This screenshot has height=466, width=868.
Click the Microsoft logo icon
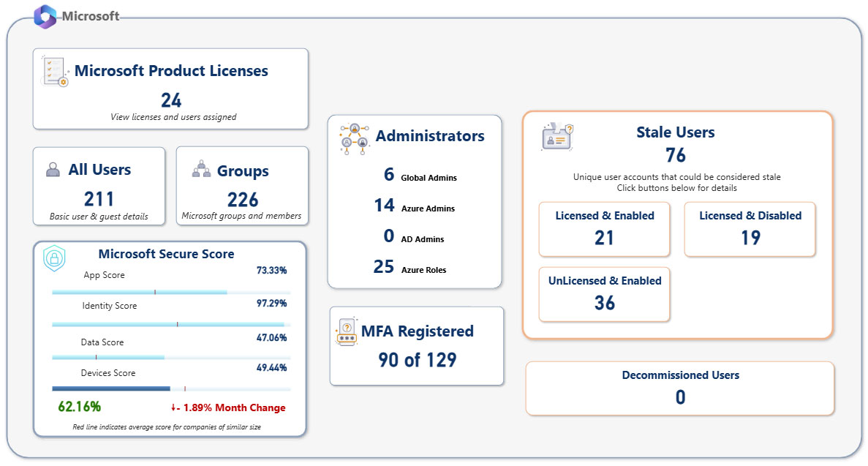click(45, 16)
